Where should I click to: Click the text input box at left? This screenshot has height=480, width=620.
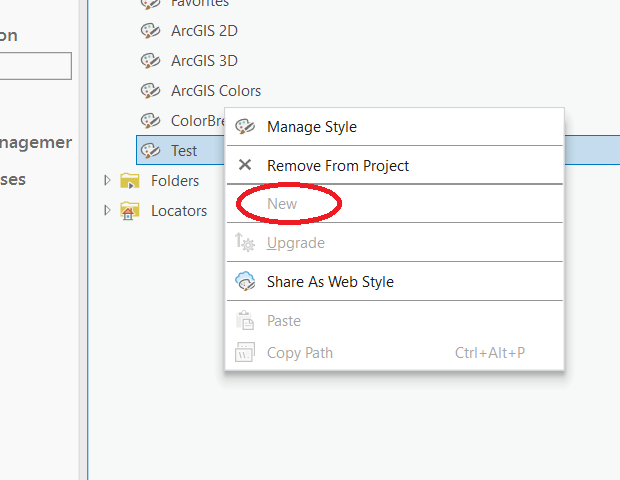coord(35,67)
